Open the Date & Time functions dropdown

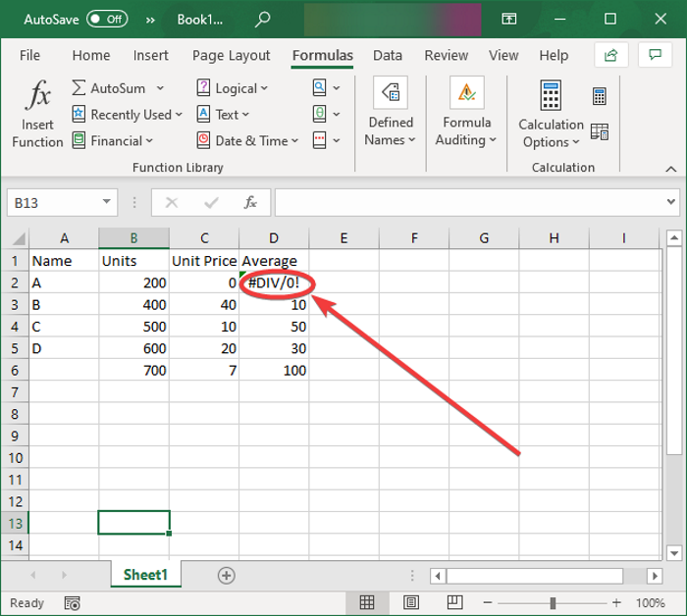[x=250, y=140]
